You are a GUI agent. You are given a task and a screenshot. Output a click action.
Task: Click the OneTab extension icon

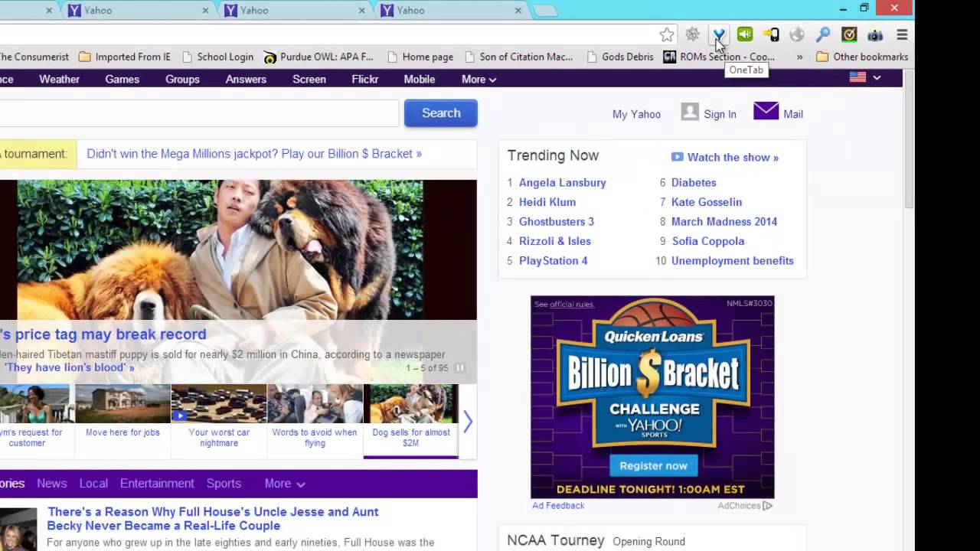tap(719, 34)
